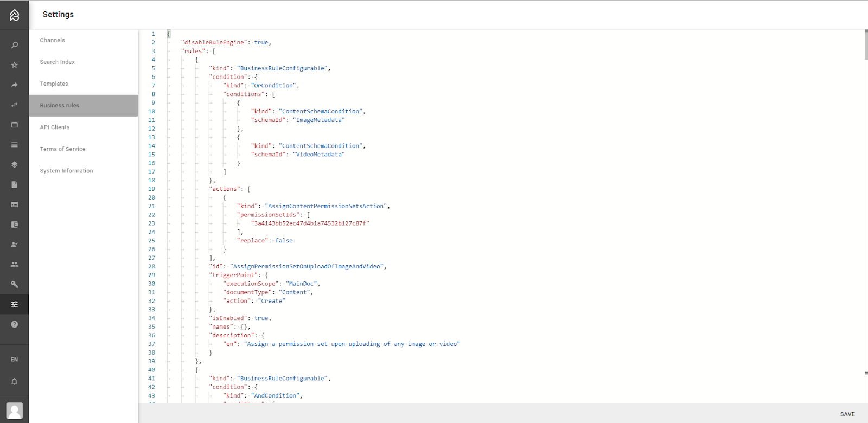Viewport: 868px width, 423px height.
Task: Open the transfers arrows icon
Action: coord(14,105)
